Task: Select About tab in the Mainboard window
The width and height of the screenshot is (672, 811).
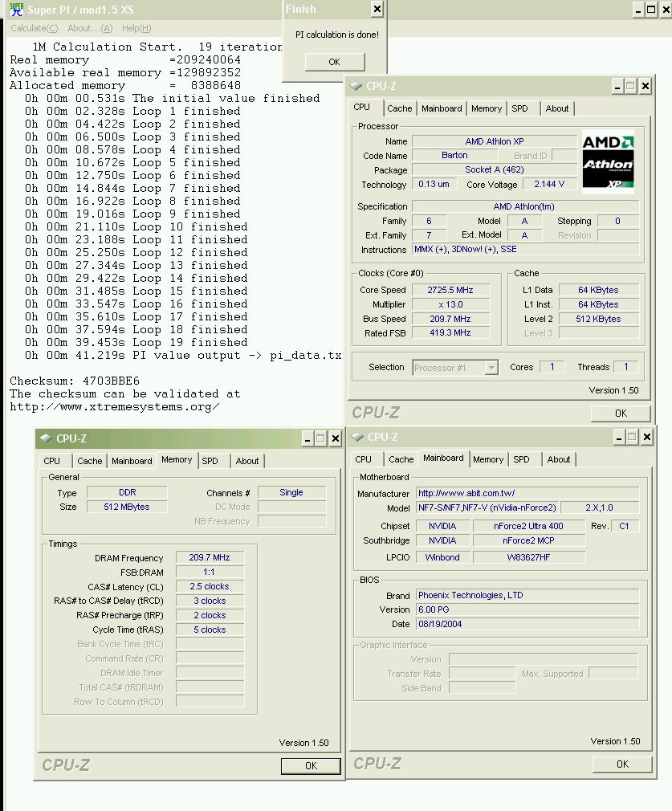Action: point(559,459)
